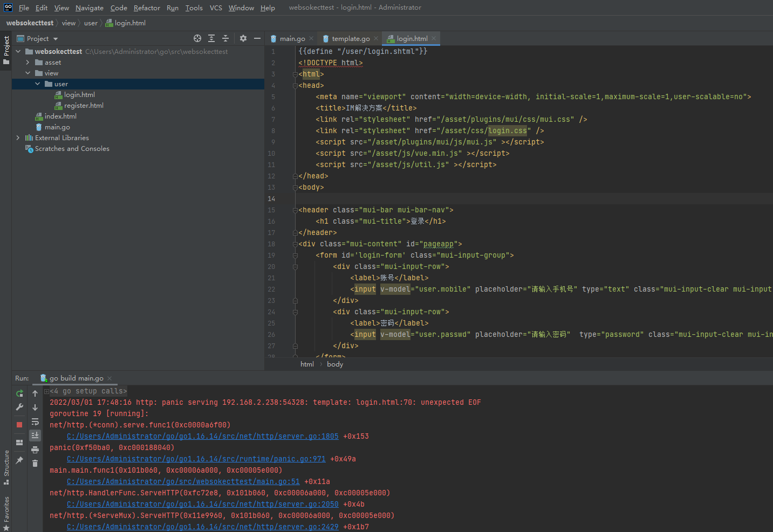The image size is (773, 532).
Task: Switch to main.go editor tab
Action: tap(292, 39)
